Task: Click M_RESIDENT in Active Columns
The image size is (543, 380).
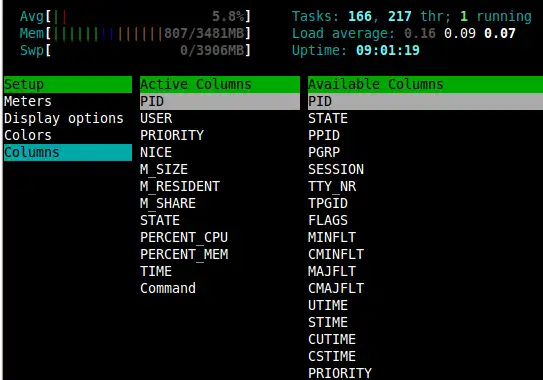Action: [x=180, y=186]
